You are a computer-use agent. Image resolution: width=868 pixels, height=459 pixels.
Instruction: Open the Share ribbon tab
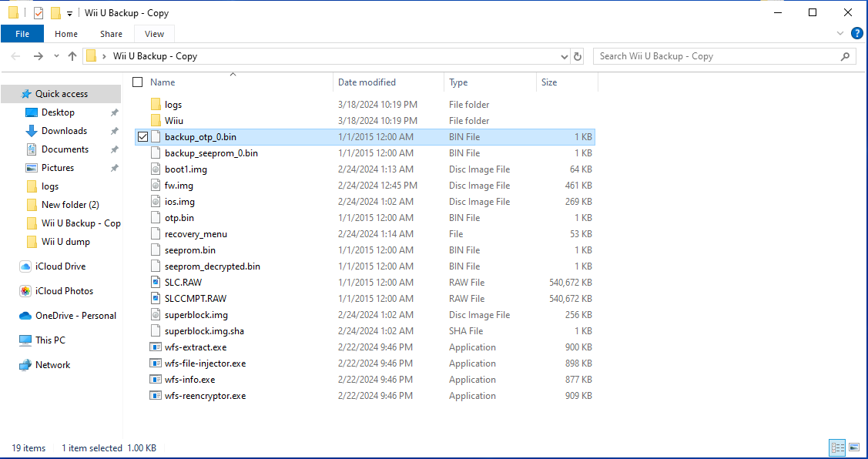111,34
